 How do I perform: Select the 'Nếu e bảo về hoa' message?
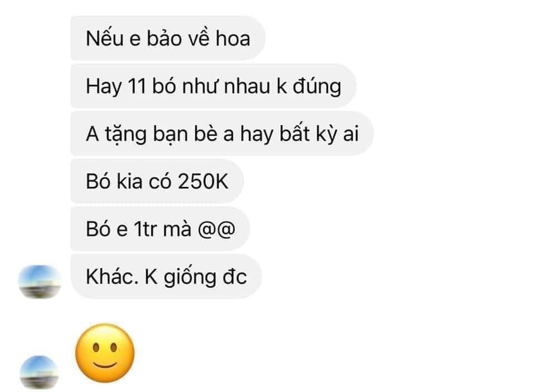coord(168,38)
